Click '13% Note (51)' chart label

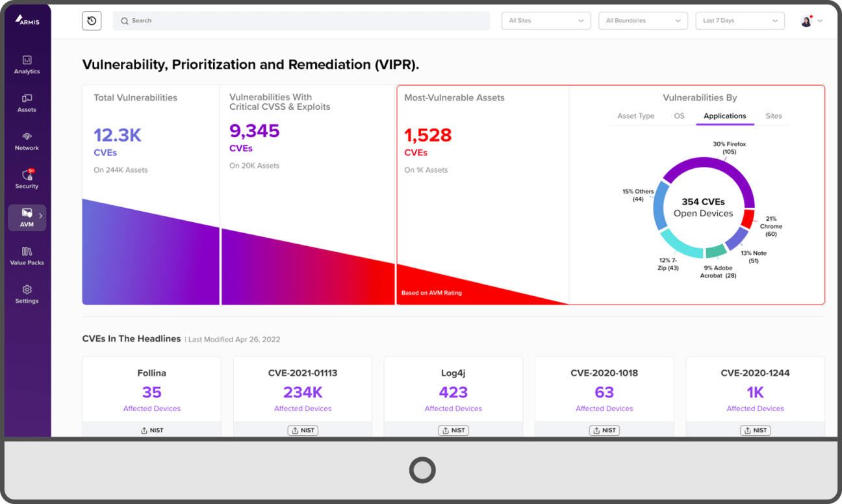[x=754, y=257]
